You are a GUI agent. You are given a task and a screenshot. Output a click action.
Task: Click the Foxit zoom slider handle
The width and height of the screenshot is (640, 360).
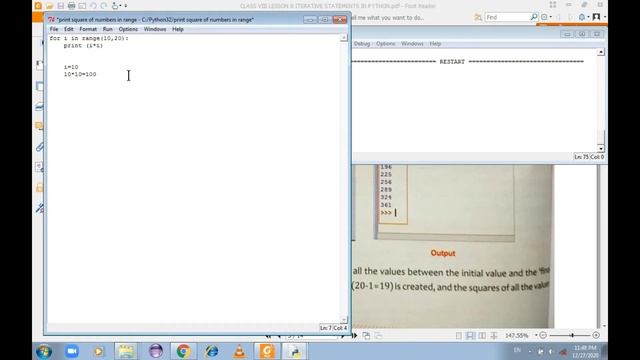pyautogui.click(x=572, y=336)
